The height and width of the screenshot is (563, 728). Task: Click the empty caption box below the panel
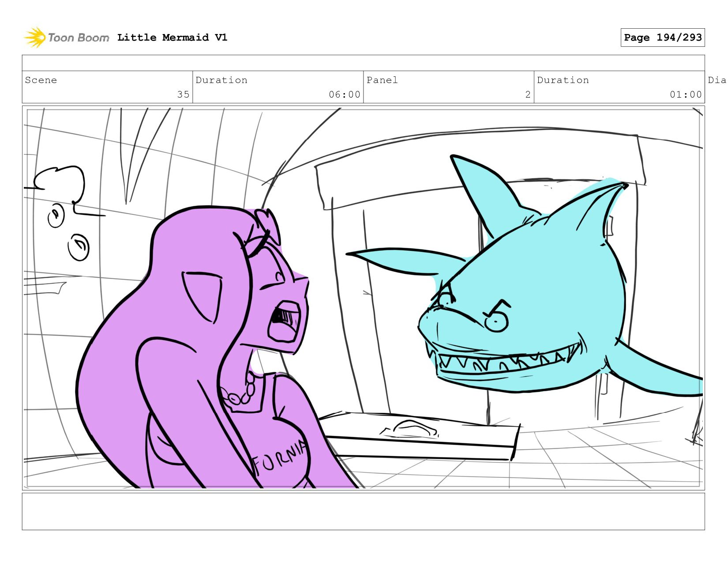pyautogui.click(x=363, y=511)
